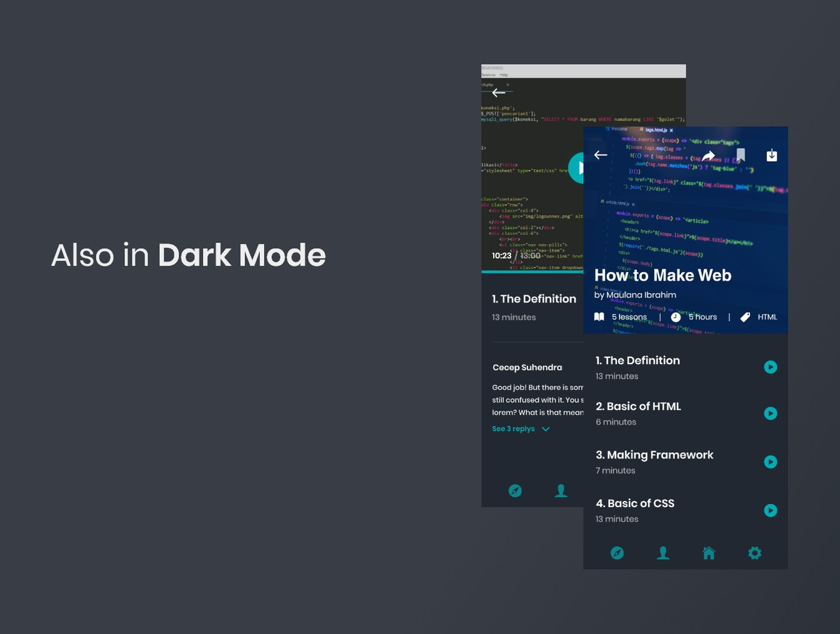Image resolution: width=840 pixels, height=634 pixels.
Task: Click 1. The Definition heading on player screen
Action: point(534,299)
